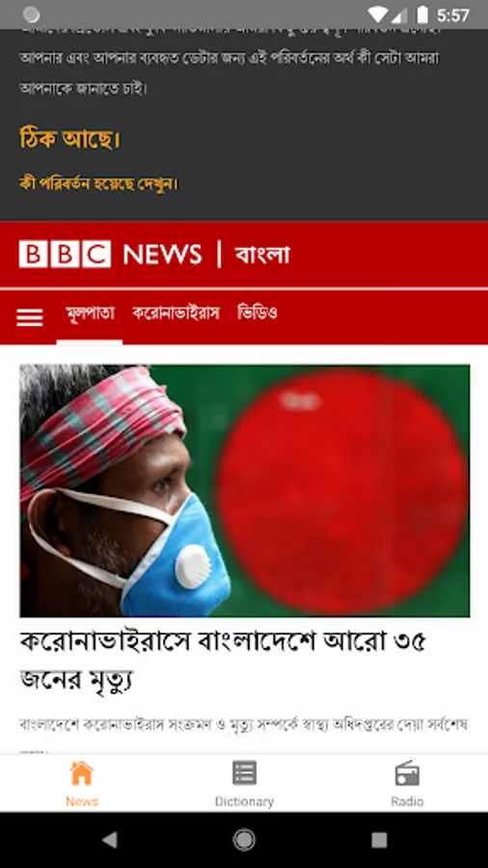Tap the Android home circle button
Screen dimensions: 488x868
click(244, 840)
